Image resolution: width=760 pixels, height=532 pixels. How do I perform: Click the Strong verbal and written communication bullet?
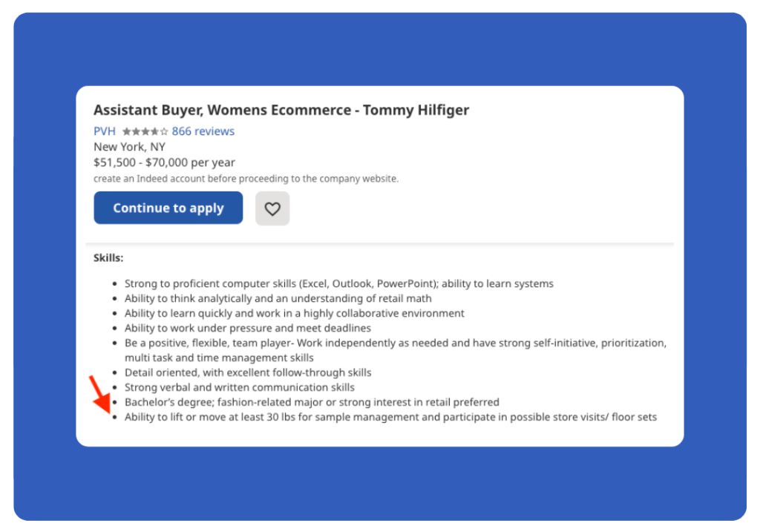(x=240, y=387)
